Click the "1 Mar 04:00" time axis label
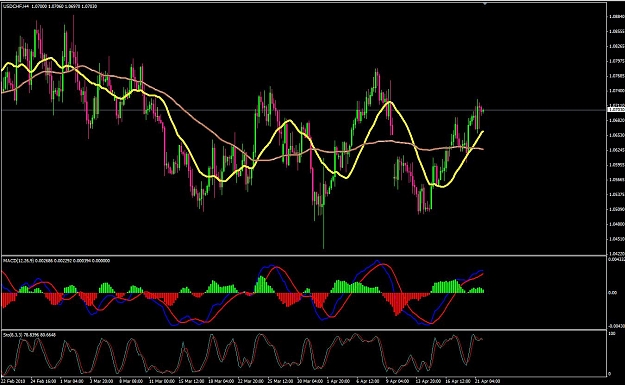The height and width of the screenshot is (386, 625). (x=72, y=381)
